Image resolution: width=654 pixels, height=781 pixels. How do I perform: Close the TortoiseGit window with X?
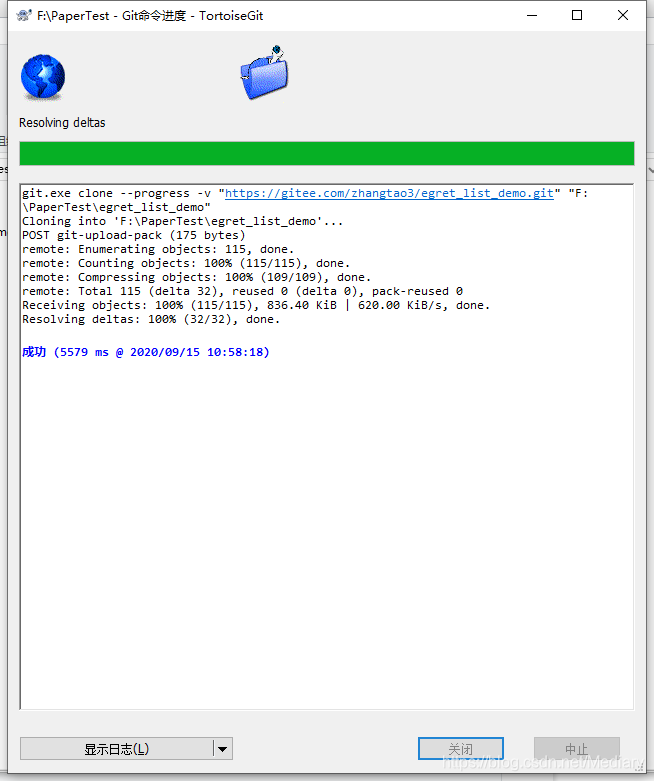coord(623,15)
